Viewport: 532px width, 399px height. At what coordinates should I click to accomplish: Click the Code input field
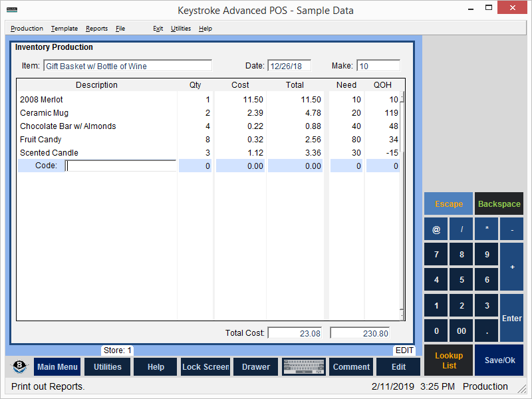121,166
